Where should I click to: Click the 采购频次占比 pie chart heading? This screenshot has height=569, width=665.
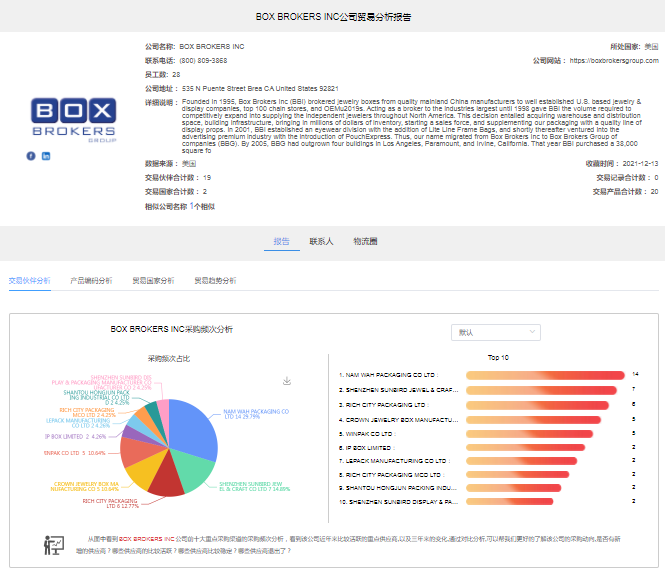tap(169, 359)
